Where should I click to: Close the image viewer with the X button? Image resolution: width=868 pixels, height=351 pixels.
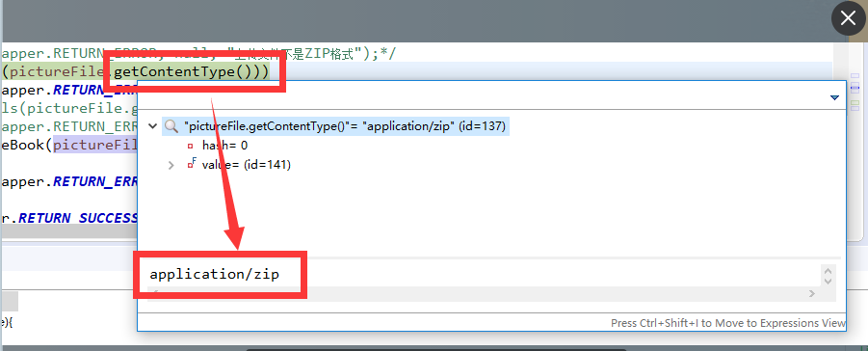(x=848, y=19)
